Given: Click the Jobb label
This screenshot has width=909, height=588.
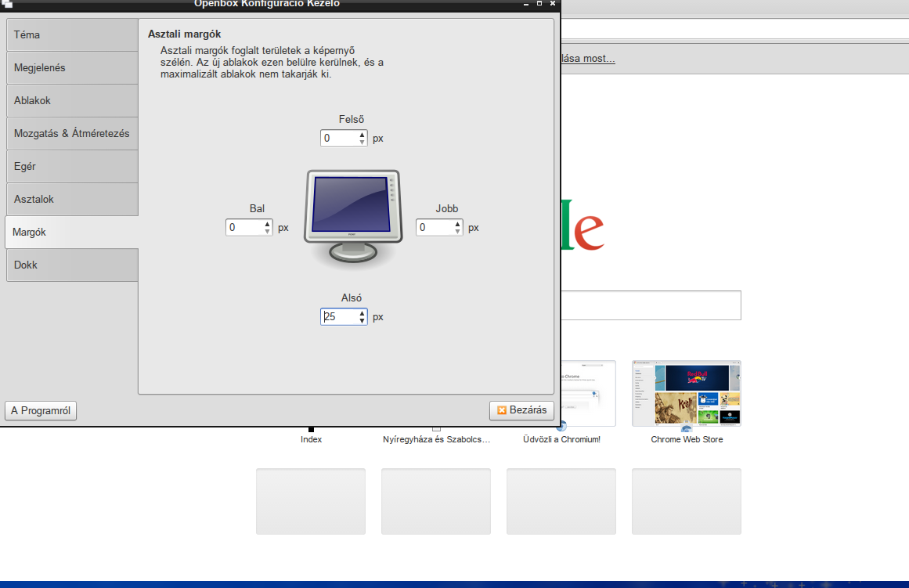Looking at the screenshot, I should [x=447, y=209].
